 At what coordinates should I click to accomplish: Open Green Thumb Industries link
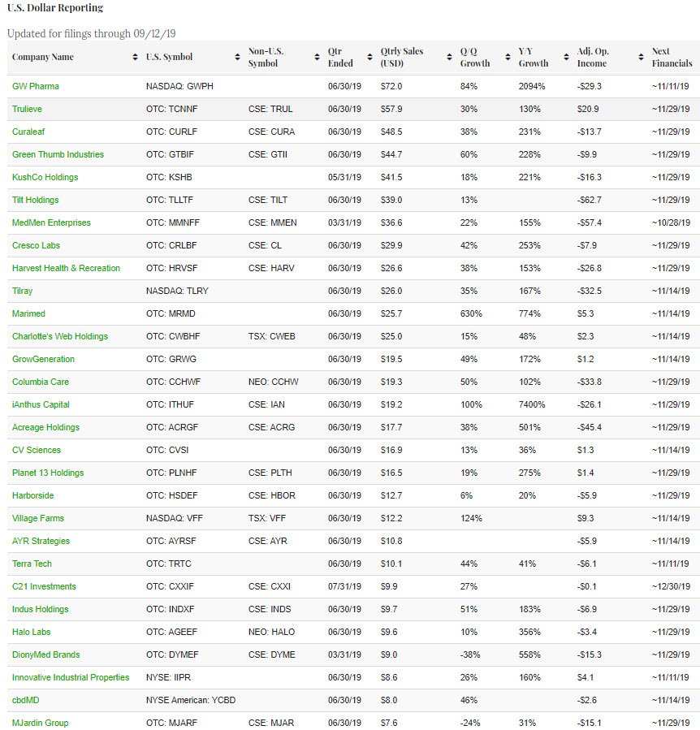click(x=58, y=154)
